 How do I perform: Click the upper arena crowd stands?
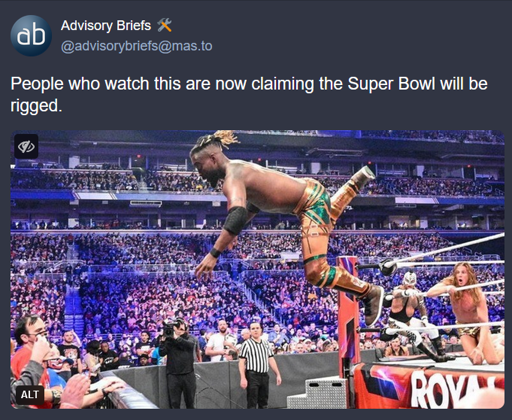click(x=257, y=182)
